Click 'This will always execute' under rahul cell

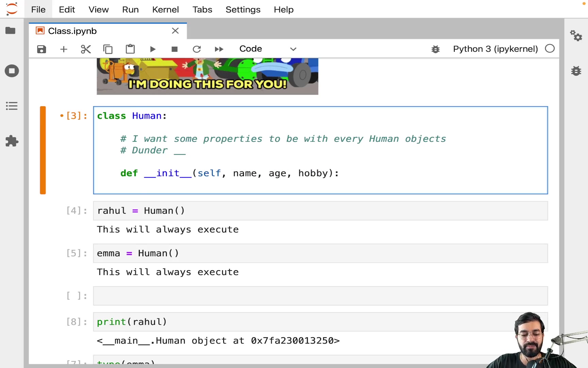(168, 230)
